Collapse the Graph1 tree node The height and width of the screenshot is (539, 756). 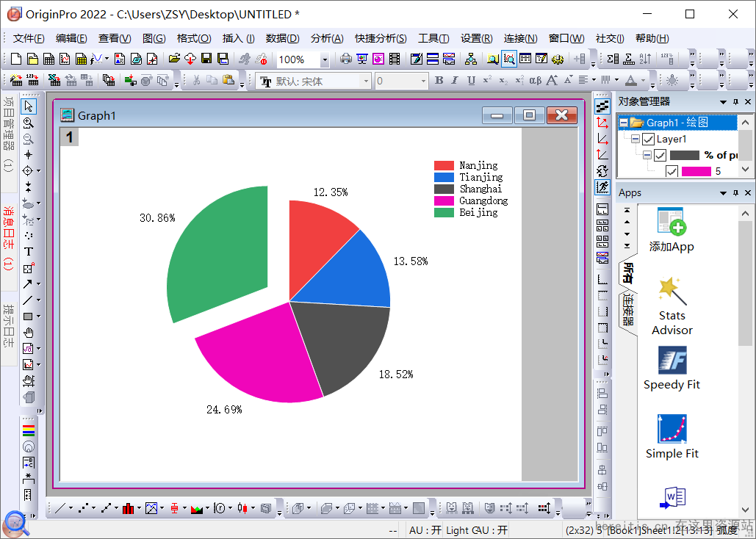tap(624, 123)
